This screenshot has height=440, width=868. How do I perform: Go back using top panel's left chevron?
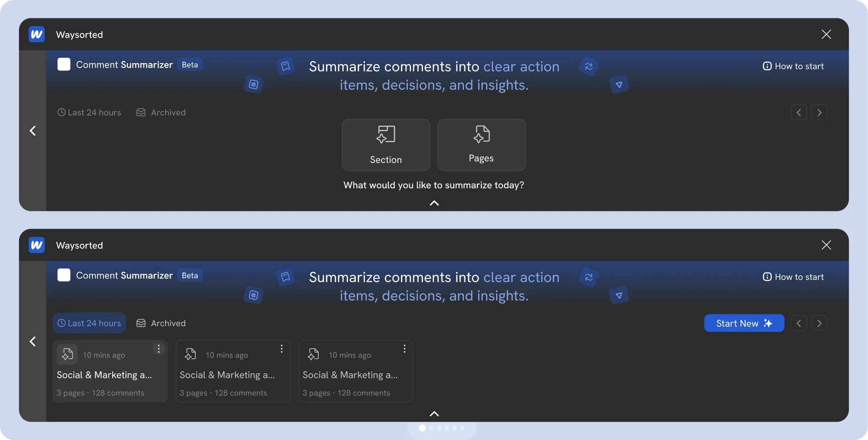(x=33, y=131)
